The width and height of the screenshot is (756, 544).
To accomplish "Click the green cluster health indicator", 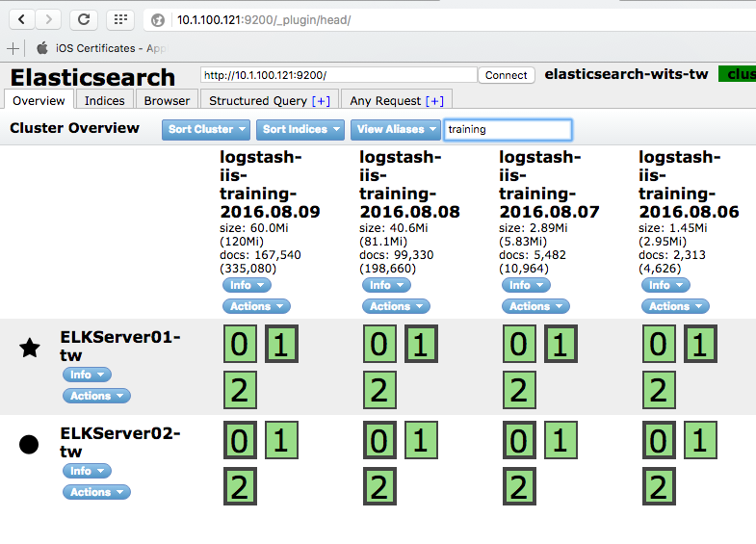I will [x=737, y=74].
